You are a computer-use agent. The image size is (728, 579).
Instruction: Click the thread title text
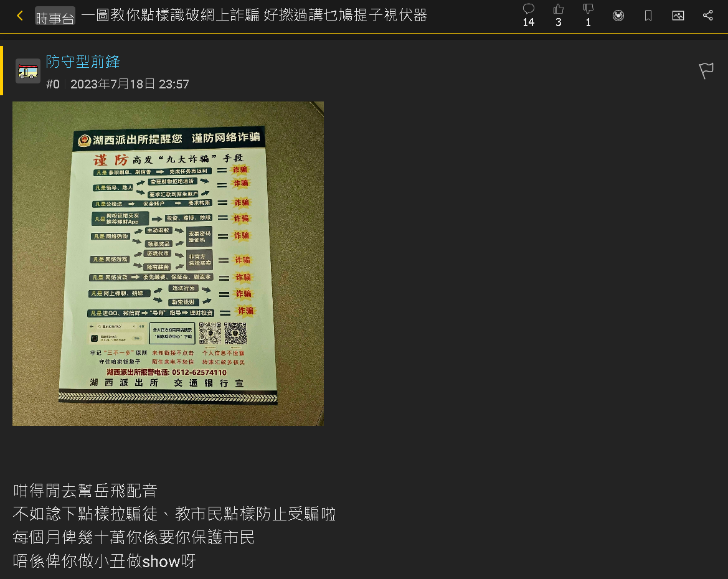(x=254, y=16)
